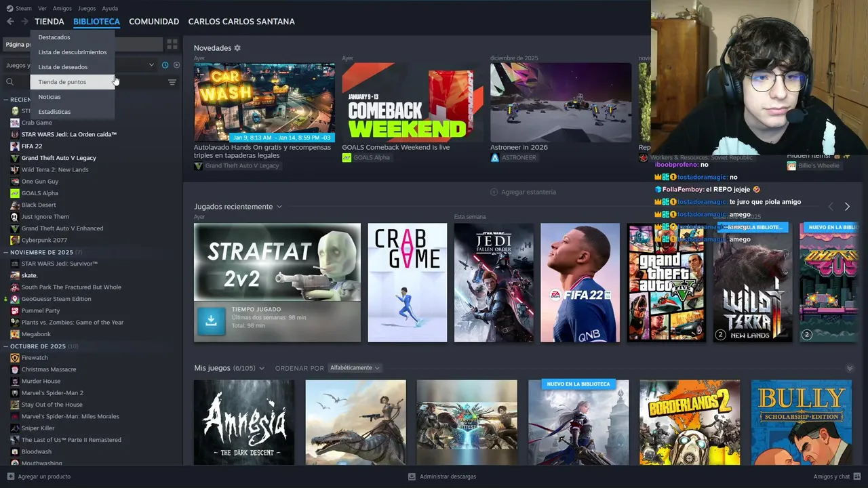Open Lista de descubrimientos menu entry
Screen dimensions: 868x488
click(x=73, y=52)
